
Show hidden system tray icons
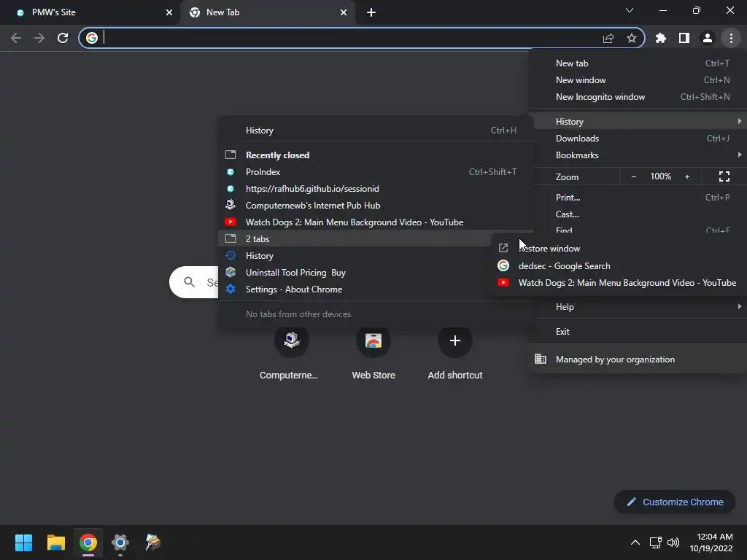tap(635, 542)
